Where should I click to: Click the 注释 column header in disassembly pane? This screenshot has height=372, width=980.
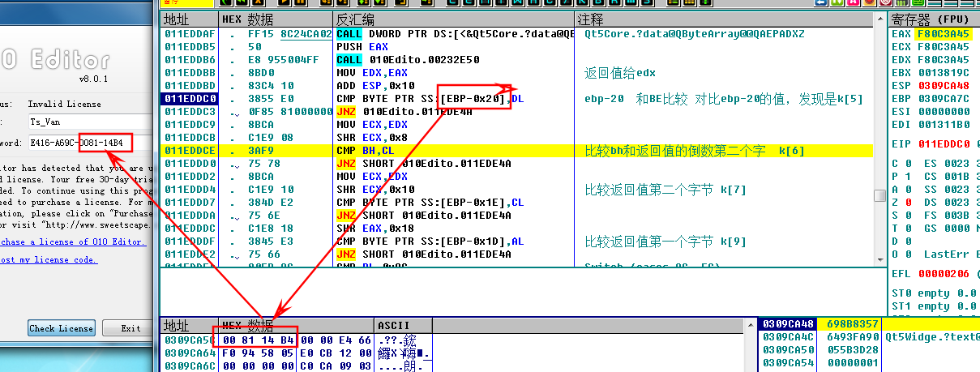click(725, 19)
